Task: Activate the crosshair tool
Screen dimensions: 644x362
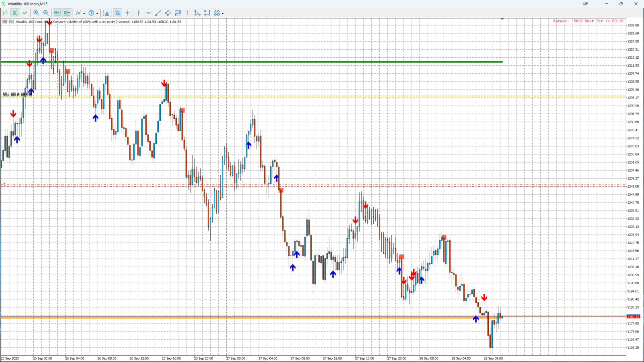Action: point(127,13)
